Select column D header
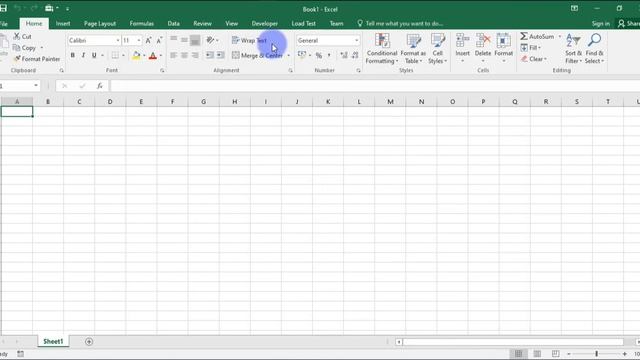Screen dimensions: 640x360 click(110, 102)
